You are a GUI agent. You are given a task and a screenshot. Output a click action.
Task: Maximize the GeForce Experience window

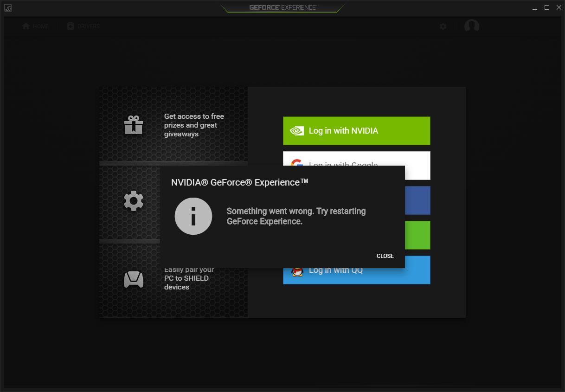[x=547, y=7]
